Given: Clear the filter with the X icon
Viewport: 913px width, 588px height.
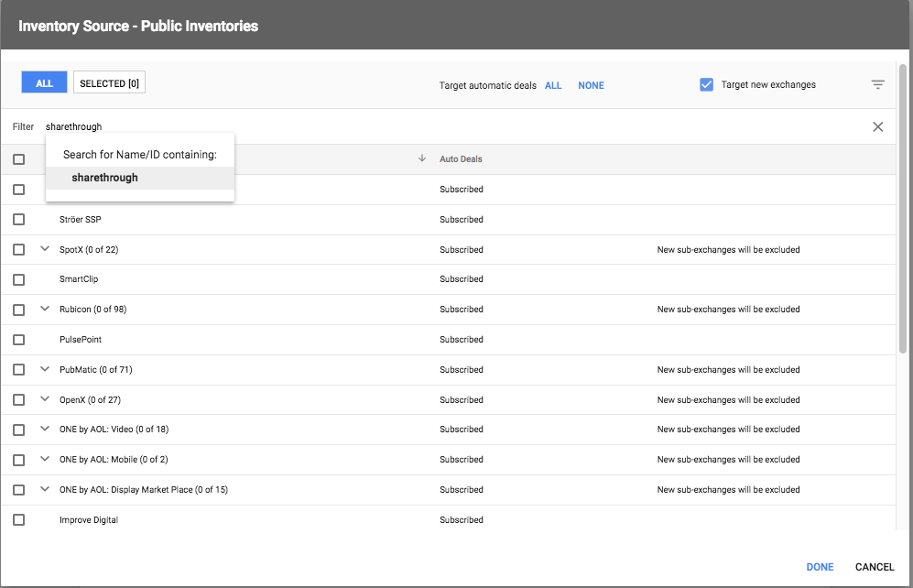Looking at the screenshot, I should (x=877, y=127).
